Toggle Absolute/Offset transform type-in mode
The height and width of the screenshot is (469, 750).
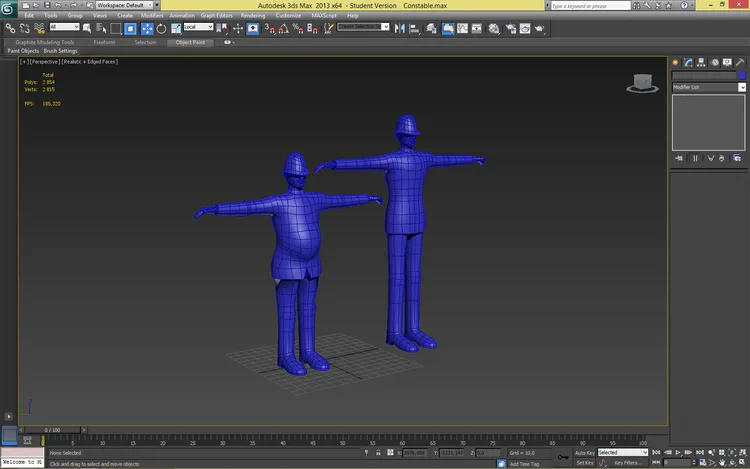click(390, 452)
